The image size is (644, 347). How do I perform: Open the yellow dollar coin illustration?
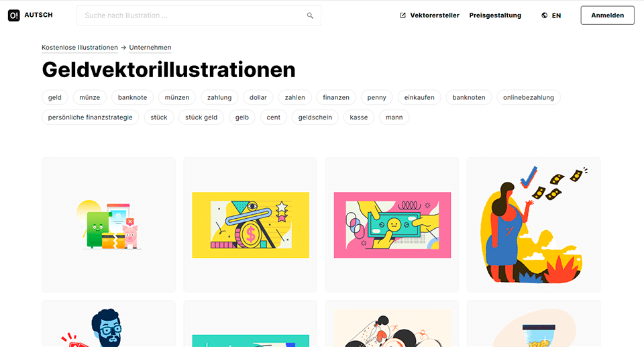(250, 224)
